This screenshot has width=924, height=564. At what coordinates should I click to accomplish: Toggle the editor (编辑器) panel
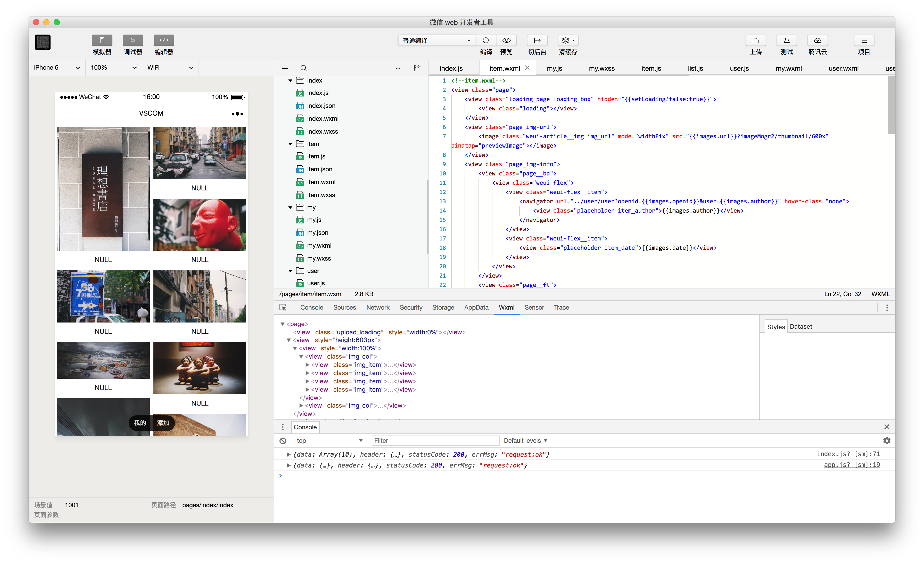pyautogui.click(x=164, y=40)
